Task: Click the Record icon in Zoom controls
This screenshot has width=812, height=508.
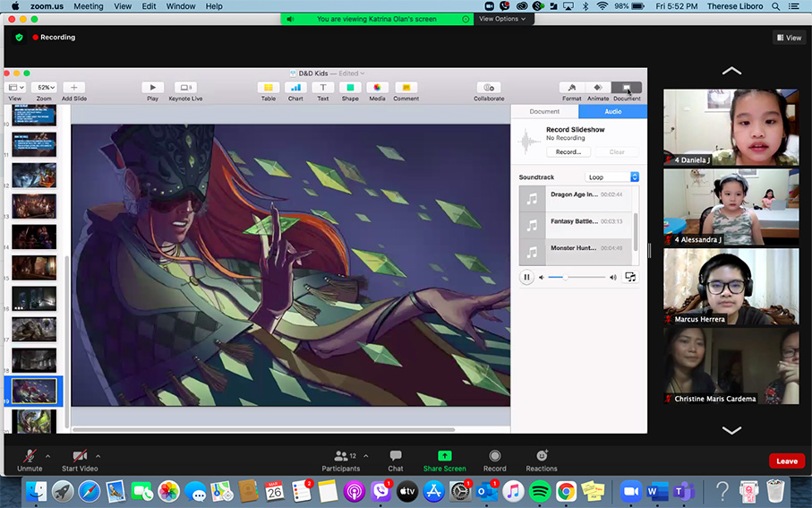Action: coord(494,456)
